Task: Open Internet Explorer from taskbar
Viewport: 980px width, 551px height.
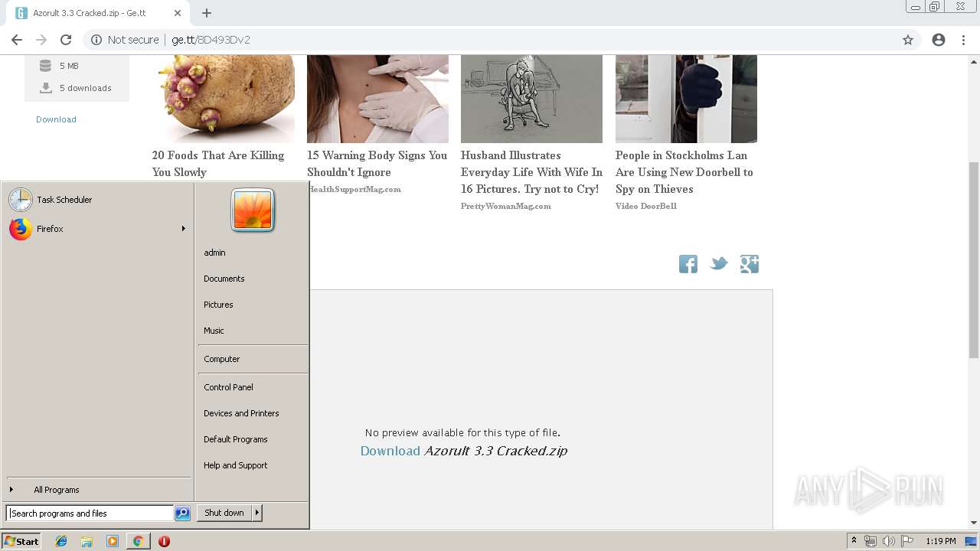Action: (x=61, y=541)
